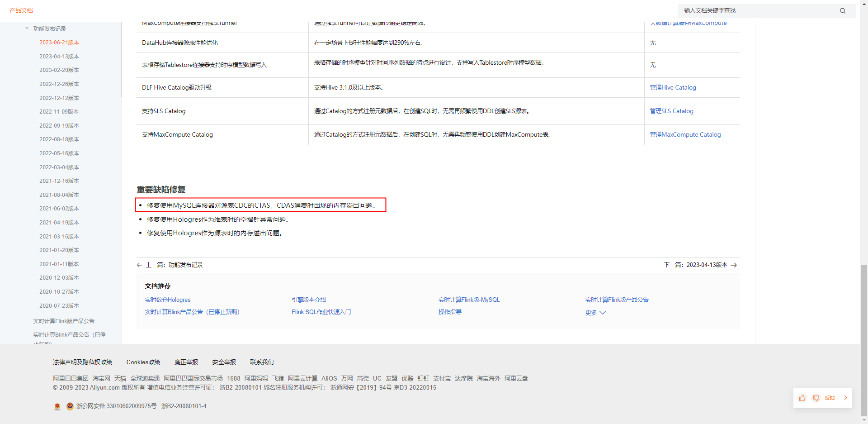The width and height of the screenshot is (868, 424).
Task: Expand 更多 recommended documents
Action: click(x=595, y=313)
